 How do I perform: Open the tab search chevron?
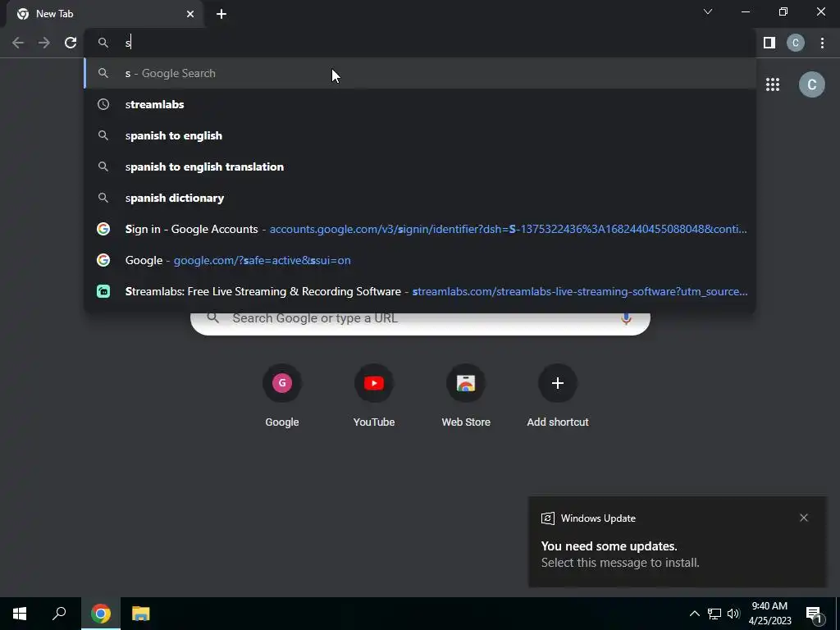pyautogui.click(x=708, y=11)
